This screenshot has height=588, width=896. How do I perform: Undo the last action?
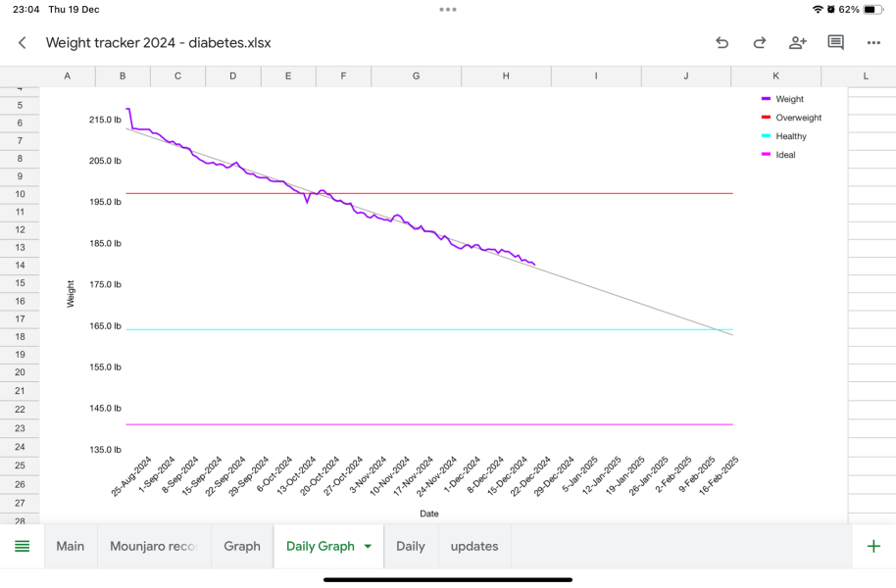[722, 43]
